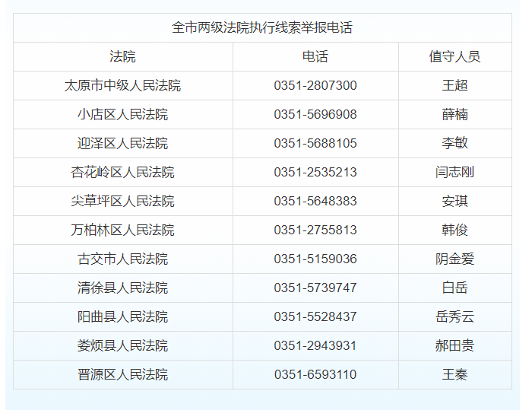Screen dimensions: 532x410
Task: Click phone number 0351-5528437
Action: pos(315,316)
